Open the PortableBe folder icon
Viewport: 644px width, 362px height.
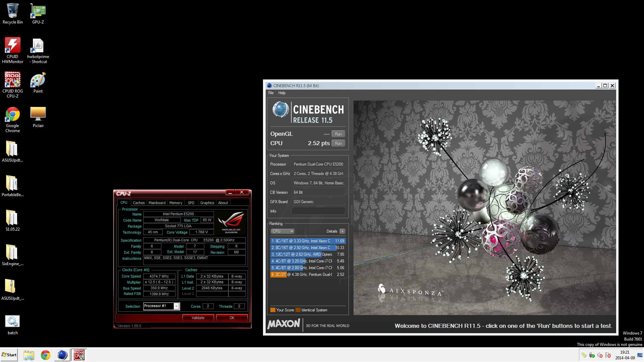[13, 186]
